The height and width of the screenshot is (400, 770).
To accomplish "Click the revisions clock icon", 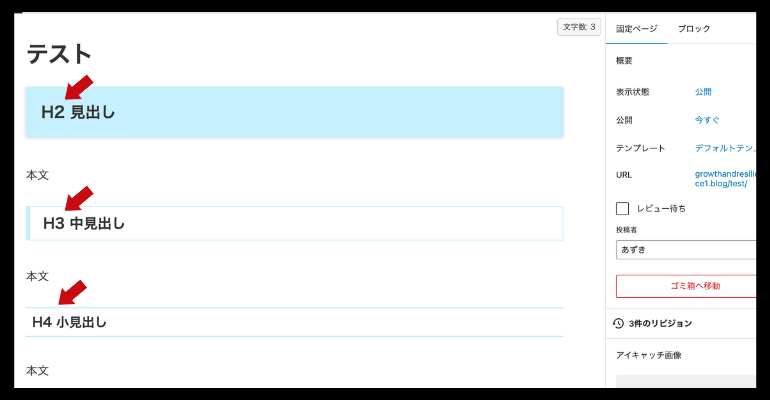I will coord(618,323).
